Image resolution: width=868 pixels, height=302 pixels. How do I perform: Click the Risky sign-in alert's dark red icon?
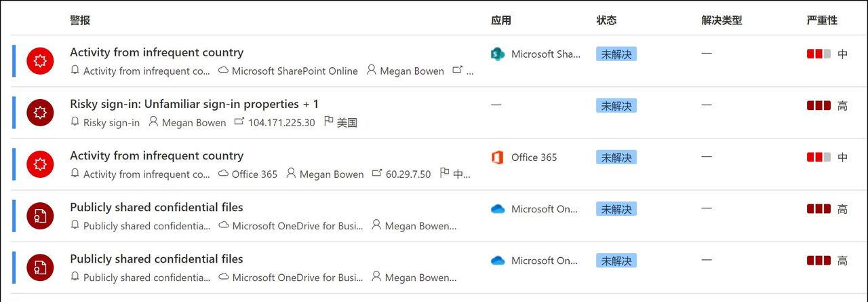pyautogui.click(x=39, y=113)
